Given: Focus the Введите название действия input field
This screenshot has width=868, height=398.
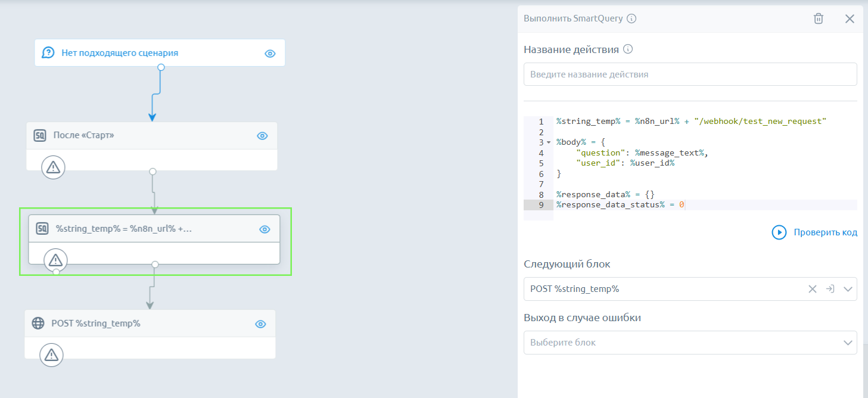Looking at the screenshot, I should 690,74.
